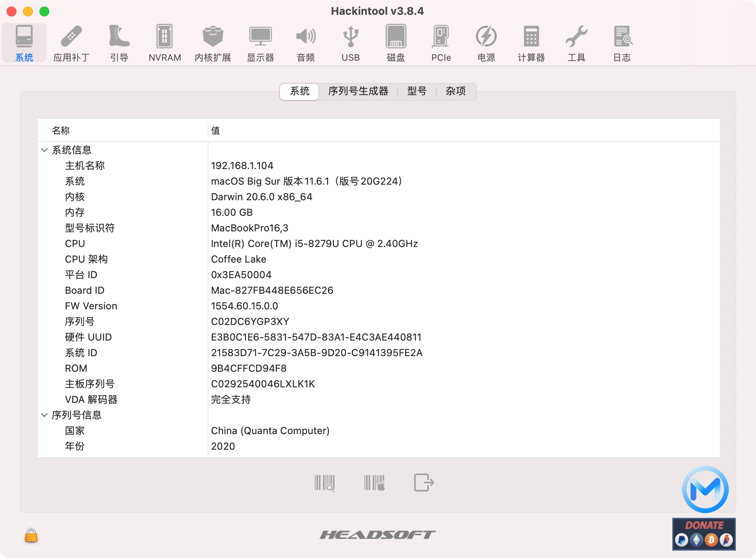Close the Hackintool window
Viewport: 756px width, 558px height.
[11, 11]
